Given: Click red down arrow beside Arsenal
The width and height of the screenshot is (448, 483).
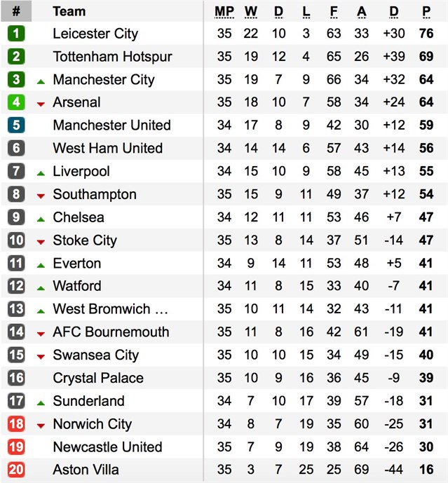Looking at the screenshot, I should [x=41, y=104].
